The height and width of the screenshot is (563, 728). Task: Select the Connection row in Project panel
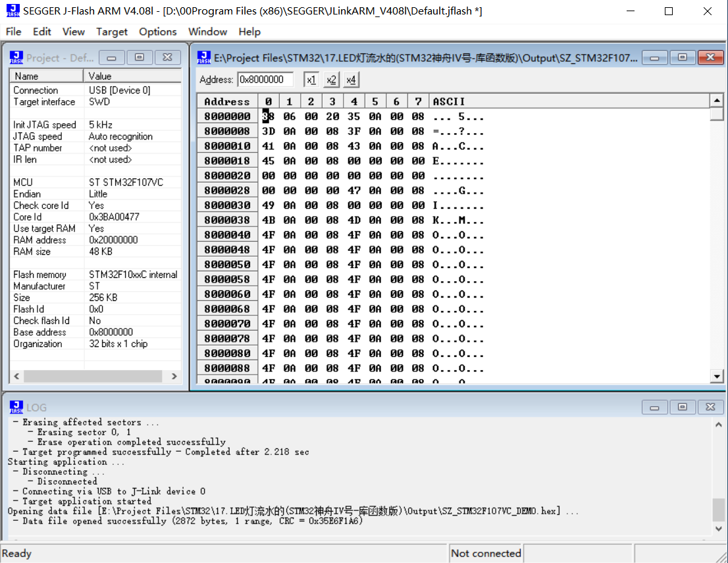[95, 90]
